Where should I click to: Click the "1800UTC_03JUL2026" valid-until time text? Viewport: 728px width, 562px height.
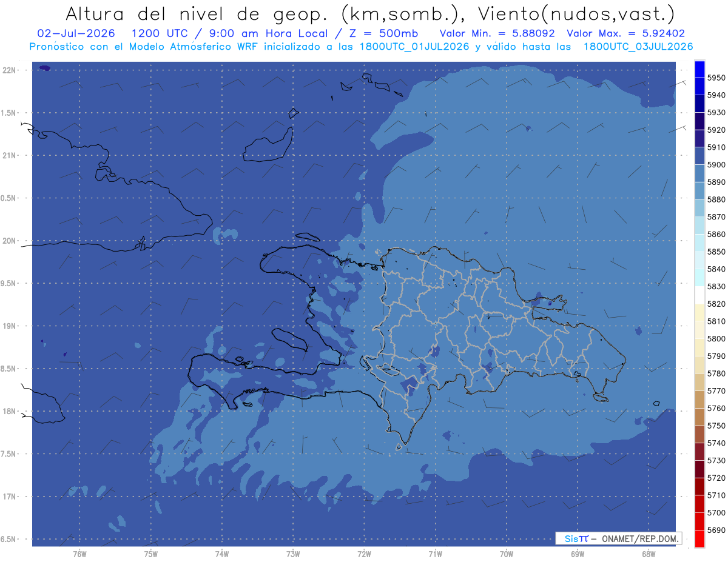click(638, 47)
